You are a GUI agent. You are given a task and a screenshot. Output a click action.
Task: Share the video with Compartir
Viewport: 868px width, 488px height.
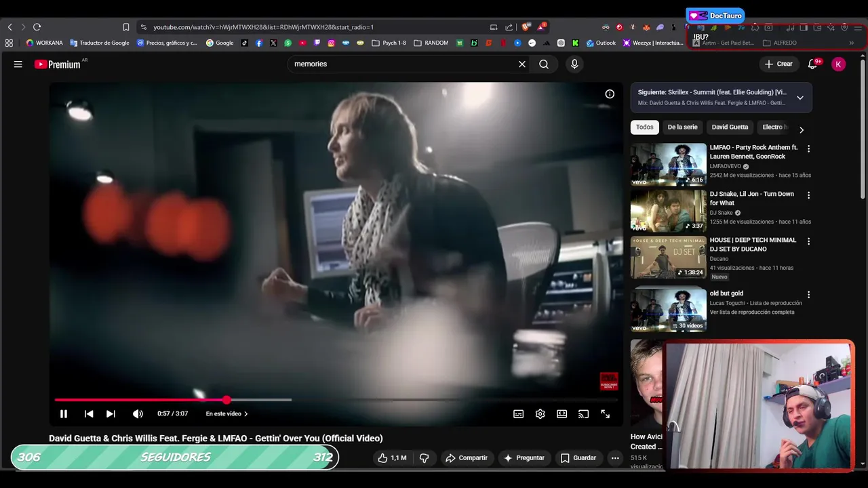[x=467, y=458]
